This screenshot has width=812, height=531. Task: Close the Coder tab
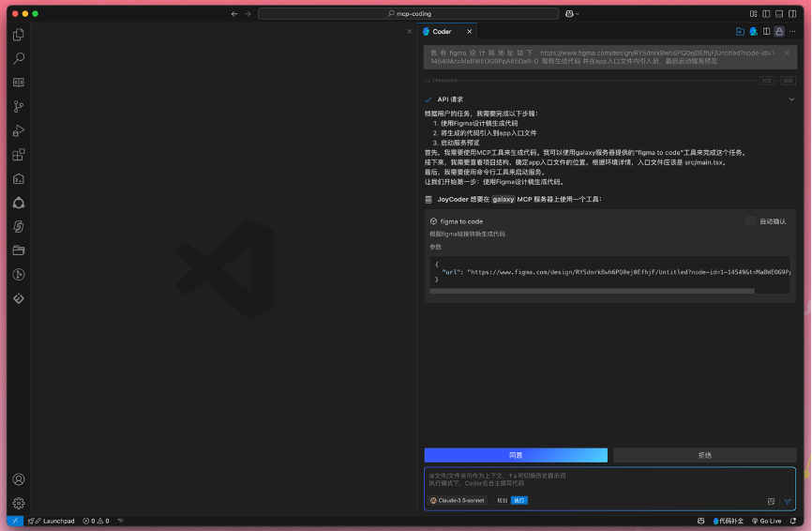[469, 32]
